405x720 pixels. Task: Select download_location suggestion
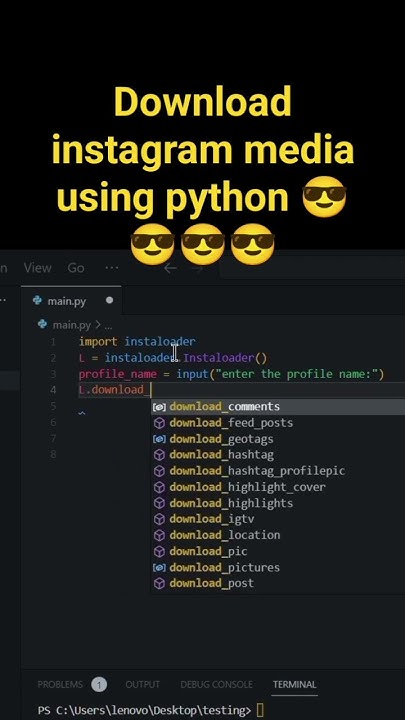pos(278,535)
